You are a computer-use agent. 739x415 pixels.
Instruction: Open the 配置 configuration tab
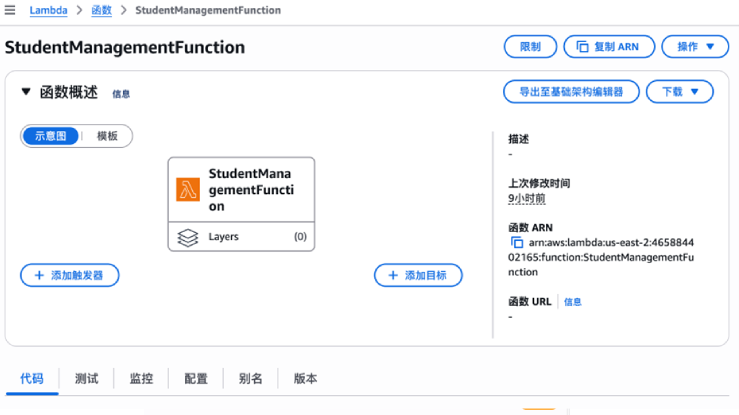[196, 379]
